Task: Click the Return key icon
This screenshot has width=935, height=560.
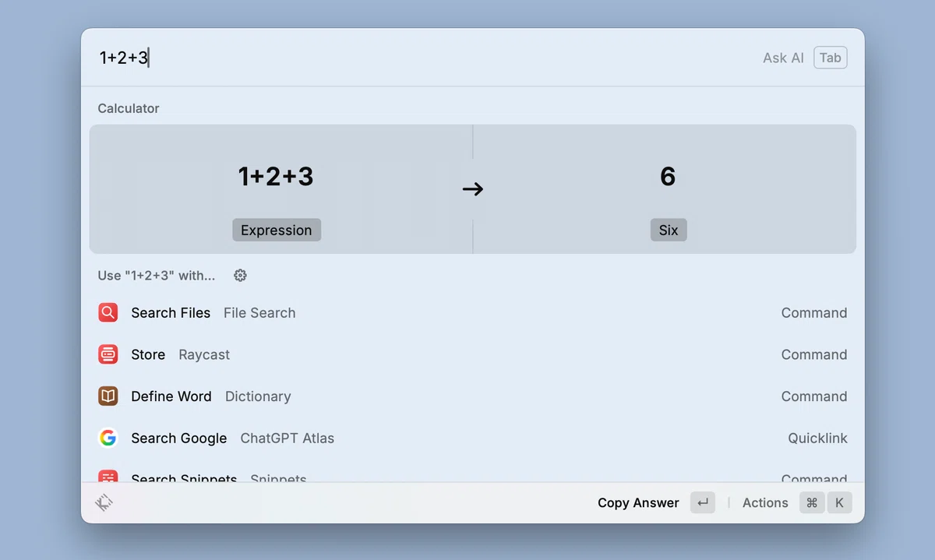Action: pos(703,503)
